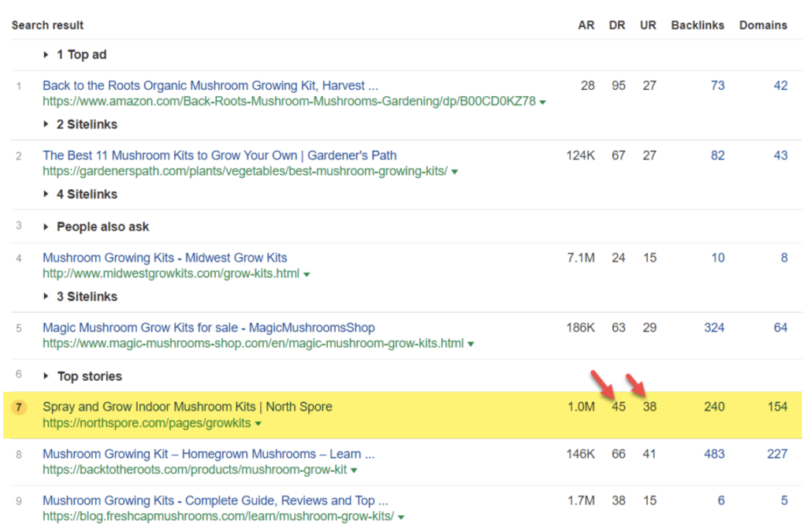Click the amazon.com green URL
Viewport: 807px width, 532px height.
click(x=289, y=102)
